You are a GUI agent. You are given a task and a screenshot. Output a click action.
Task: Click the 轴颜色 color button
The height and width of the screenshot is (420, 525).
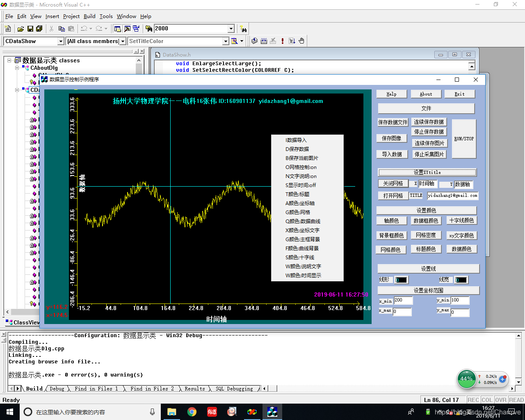[391, 221]
